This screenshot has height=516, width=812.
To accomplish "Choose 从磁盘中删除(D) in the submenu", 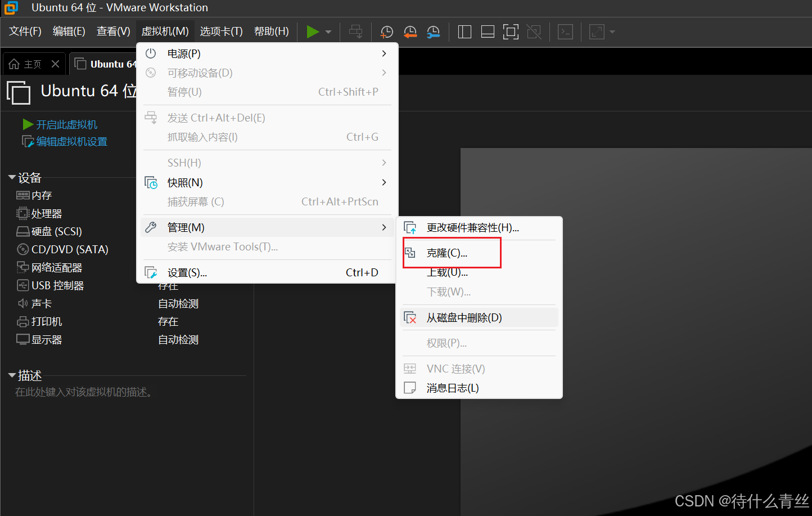I will pos(479,318).
